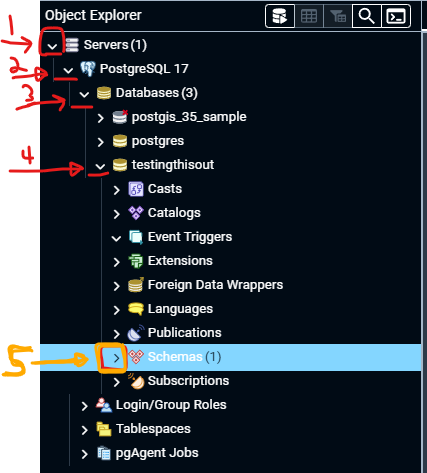Expand the Login/Group Roles chevron
Viewport: 427px width, 473px height.
(85, 406)
